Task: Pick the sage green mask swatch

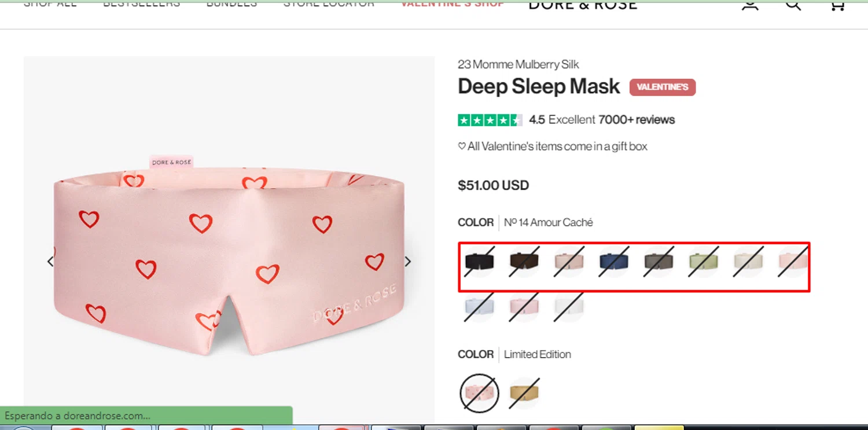Action: [704, 262]
